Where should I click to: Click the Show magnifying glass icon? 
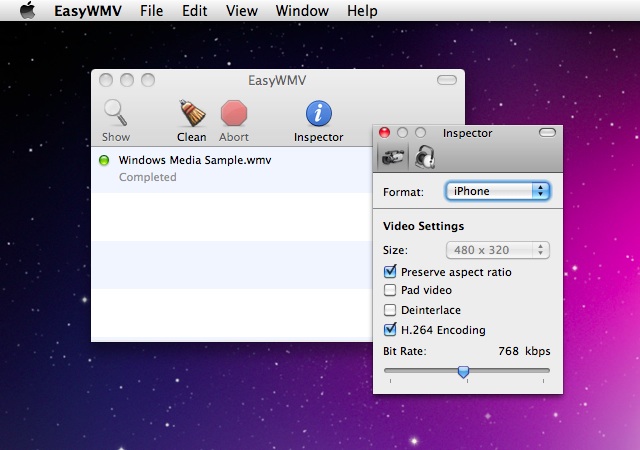point(115,112)
